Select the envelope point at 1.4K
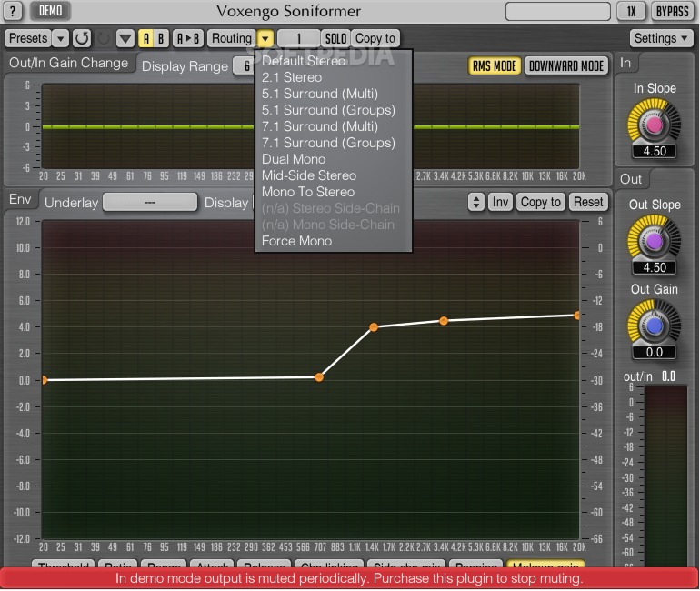 [x=374, y=327]
